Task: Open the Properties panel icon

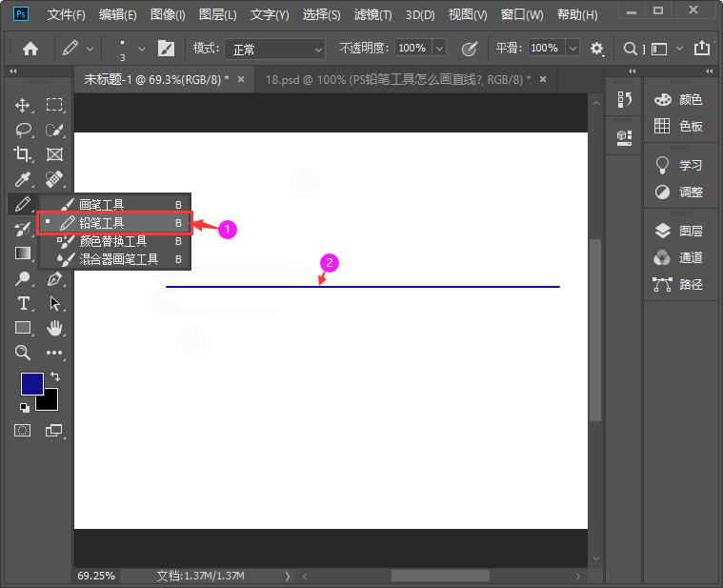Action: coord(624,137)
